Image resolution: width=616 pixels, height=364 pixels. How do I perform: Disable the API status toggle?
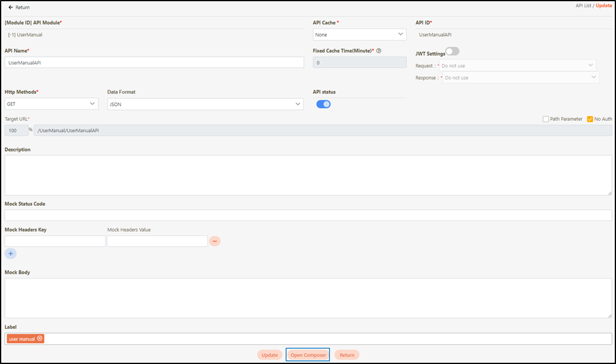click(323, 104)
